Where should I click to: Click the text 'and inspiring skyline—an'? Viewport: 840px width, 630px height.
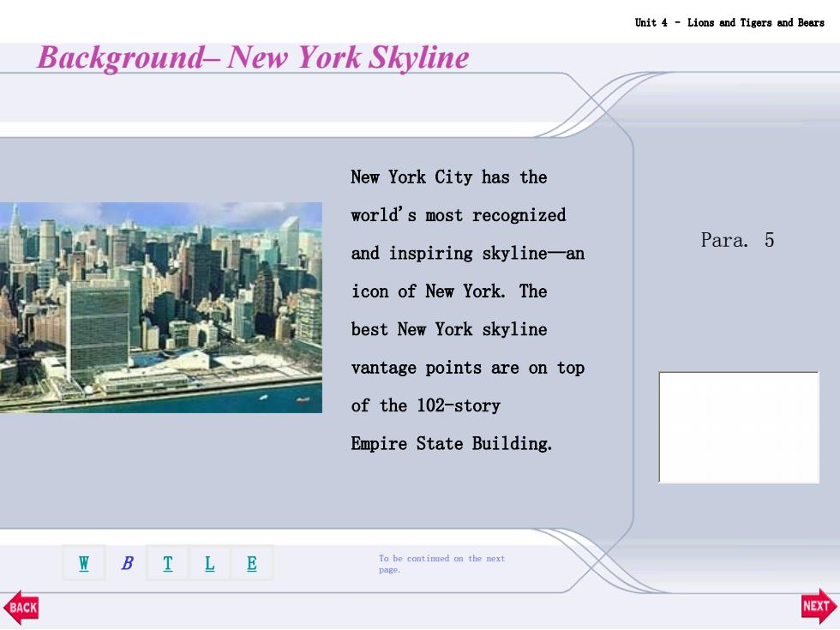point(468,253)
